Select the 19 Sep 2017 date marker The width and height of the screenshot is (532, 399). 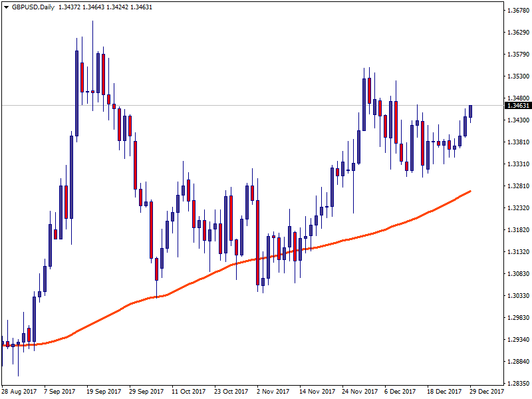[103, 392]
